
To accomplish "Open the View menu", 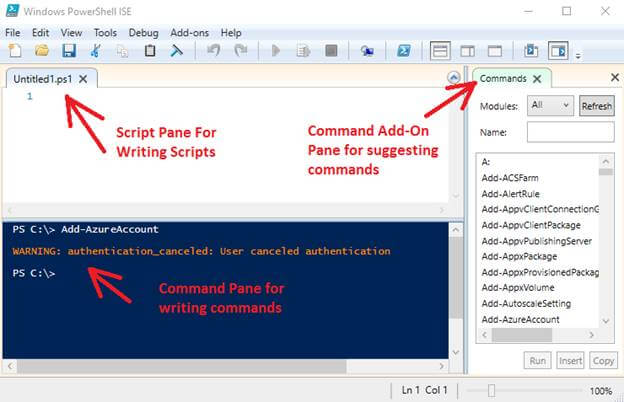I will [x=71, y=33].
